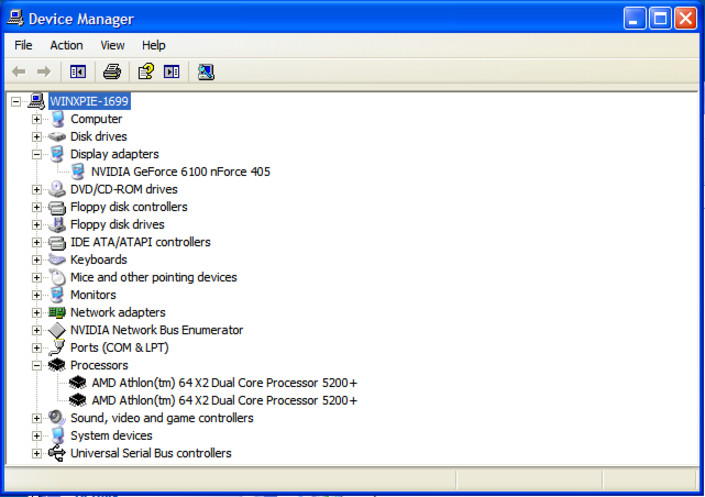Click the NVIDIA GeForce 6100 adapter icon
The height and width of the screenshot is (497, 705).
[78, 172]
